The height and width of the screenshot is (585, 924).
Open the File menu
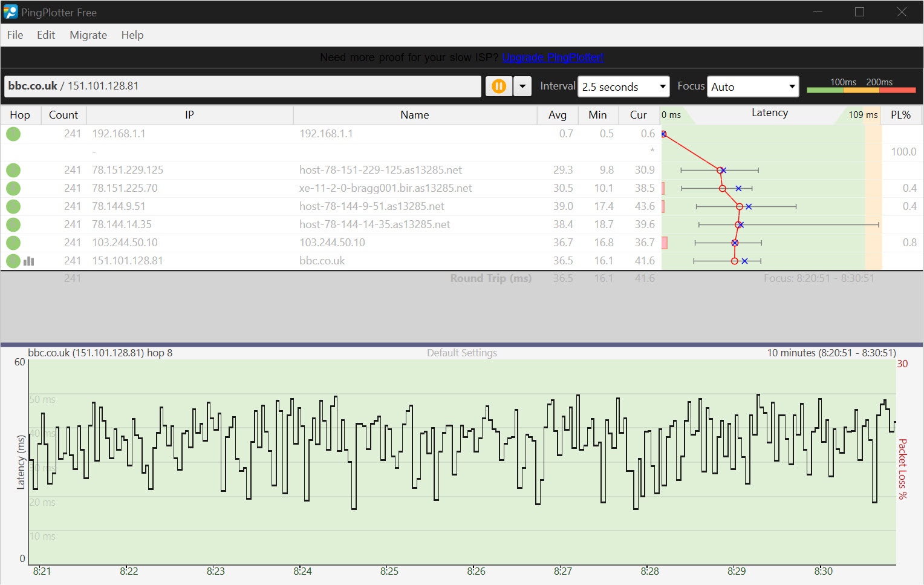(15, 35)
